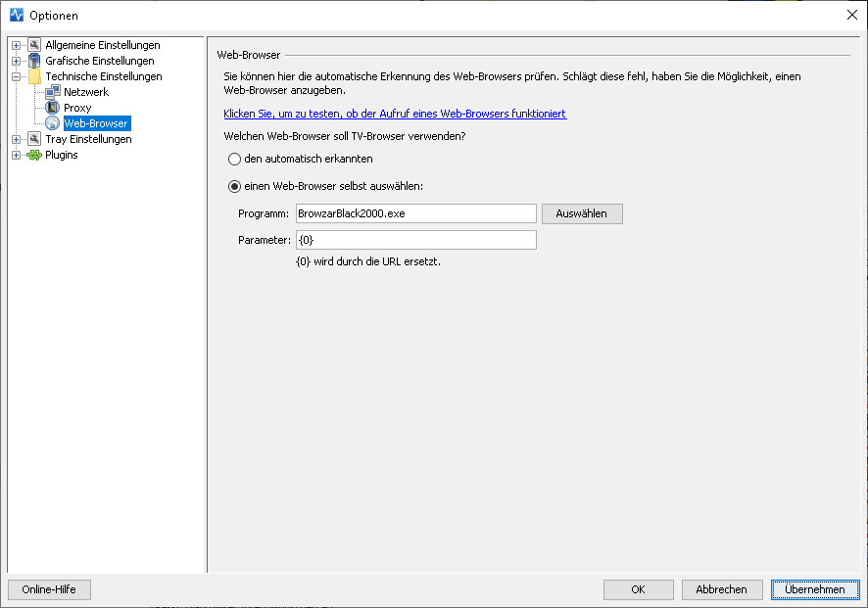868x608 pixels.
Task: Click the Auswählen button
Action: point(582,213)
